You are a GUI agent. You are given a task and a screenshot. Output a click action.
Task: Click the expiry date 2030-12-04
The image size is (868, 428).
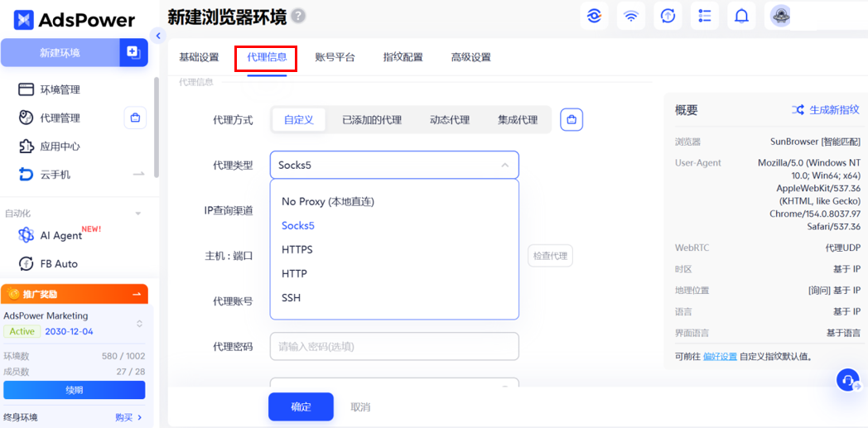69,332
